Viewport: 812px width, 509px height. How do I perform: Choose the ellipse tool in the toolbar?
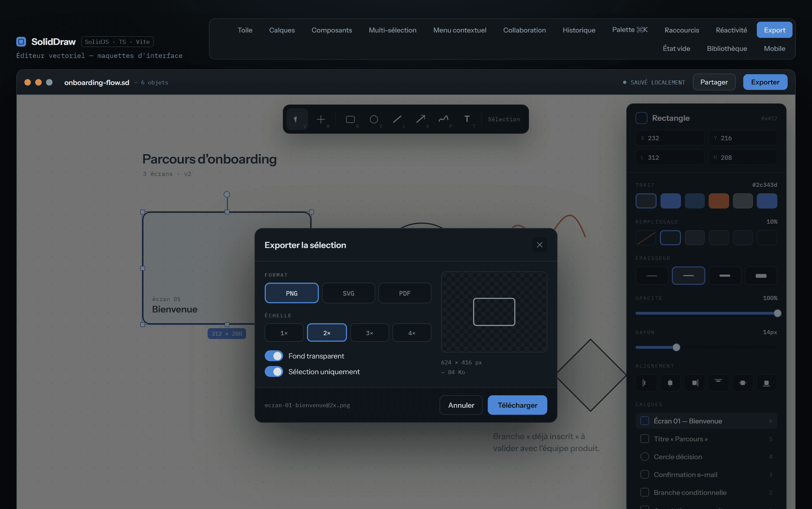[374, 119]
